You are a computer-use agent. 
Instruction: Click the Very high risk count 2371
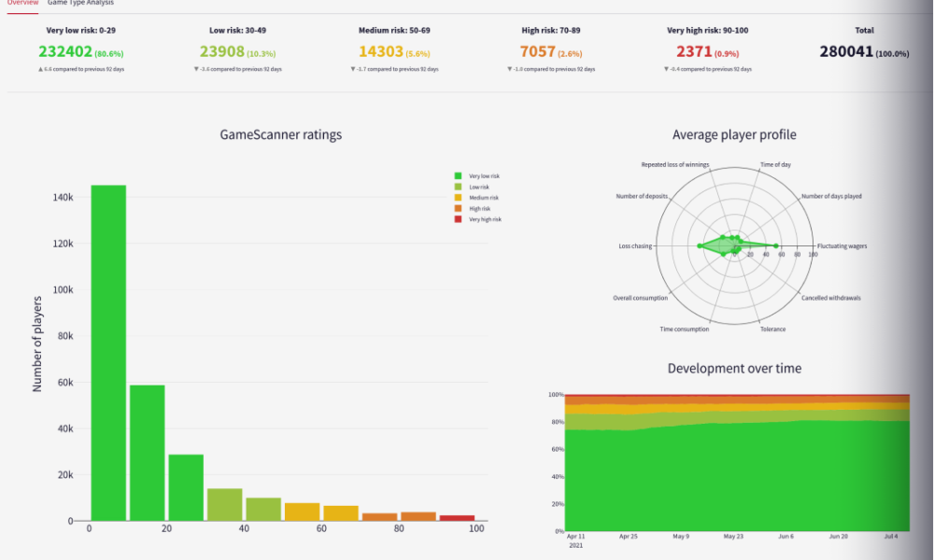[693, 52]
